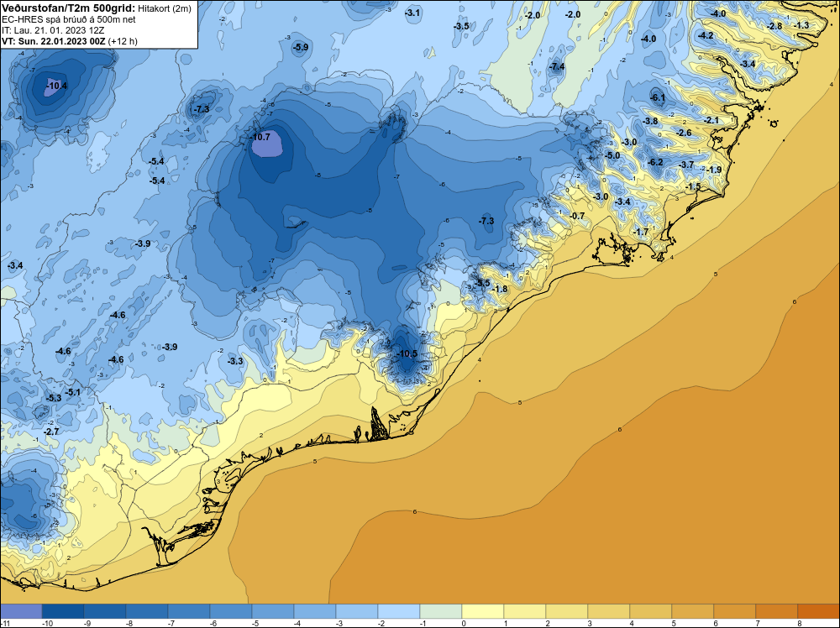Screen dimensions: 840x628
Task: Click the -1.7 temperature value
Action: (x=641, y=232)
